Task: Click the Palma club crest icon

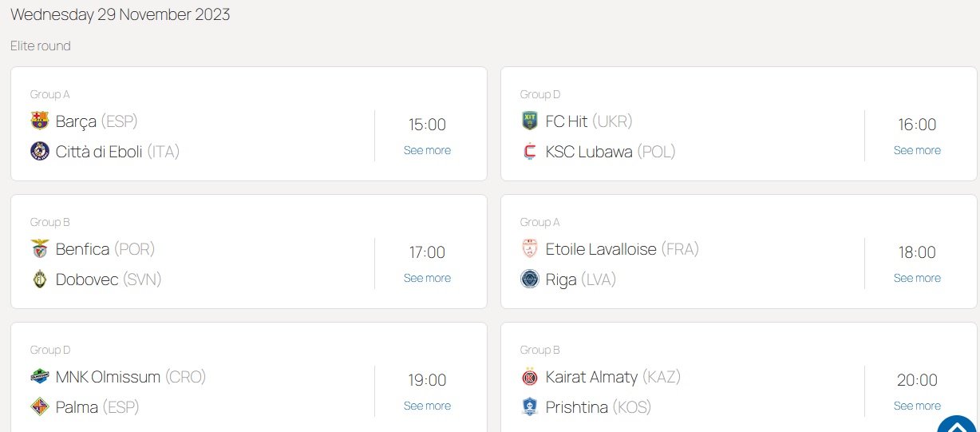Action: 40,406
